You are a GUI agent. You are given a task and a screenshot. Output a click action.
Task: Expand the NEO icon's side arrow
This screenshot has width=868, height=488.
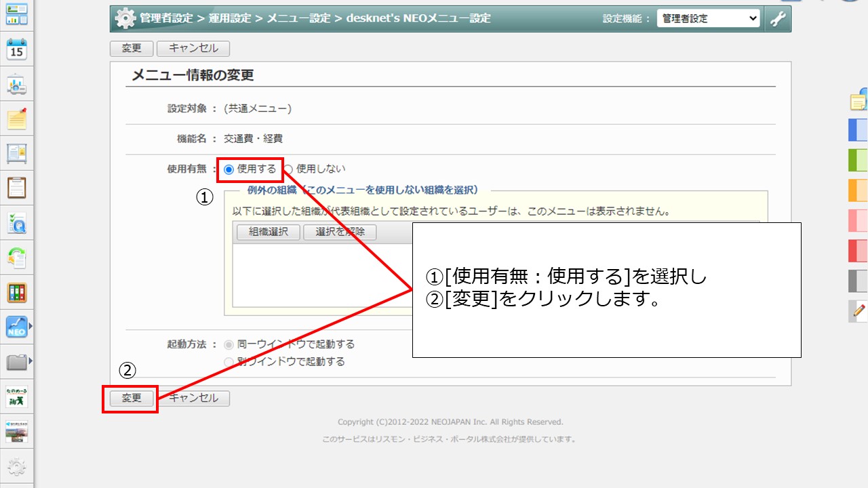tap(31, 327)
